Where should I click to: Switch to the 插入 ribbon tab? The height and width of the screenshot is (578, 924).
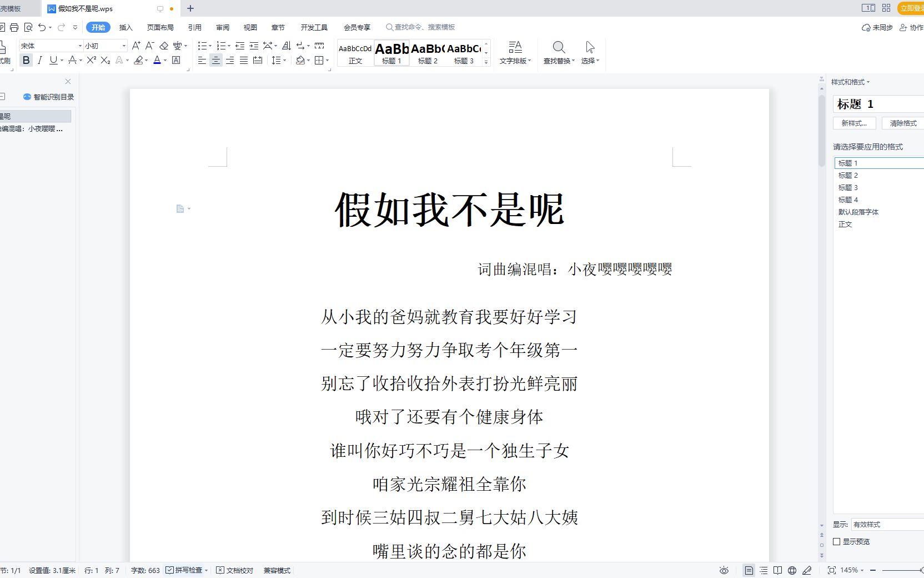[x=126, y=27]
